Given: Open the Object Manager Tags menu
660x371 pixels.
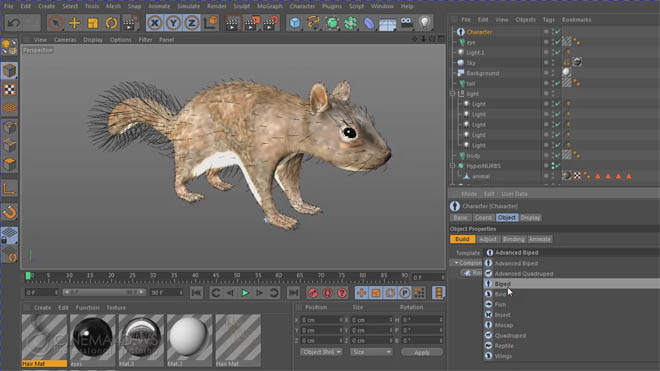Looking at the screenshot, I should [x=548, y=20].
